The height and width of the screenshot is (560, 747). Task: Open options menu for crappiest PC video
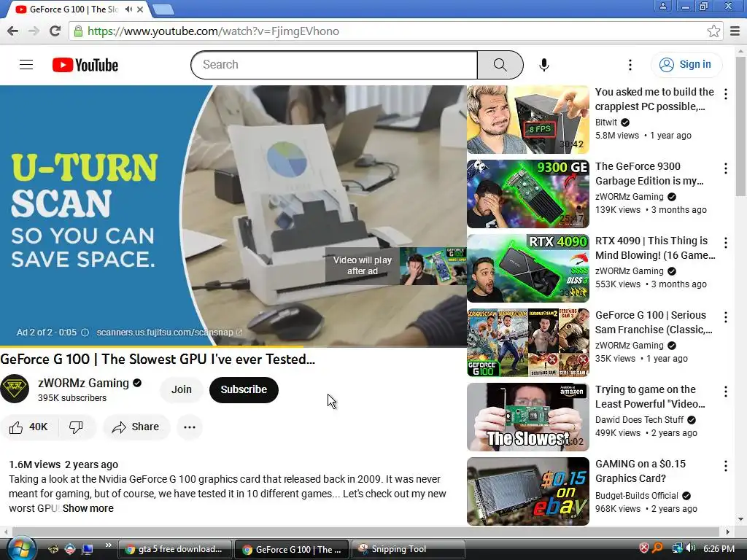[x=726, y=94]
